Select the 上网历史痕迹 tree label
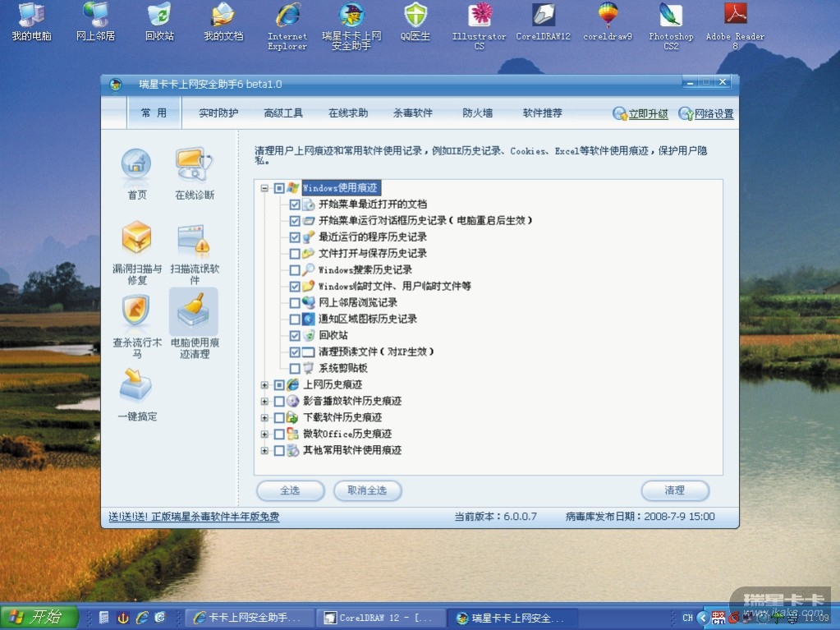Viewport: 840px width, 630px height. pyautogui.click(x=333, y=384)
